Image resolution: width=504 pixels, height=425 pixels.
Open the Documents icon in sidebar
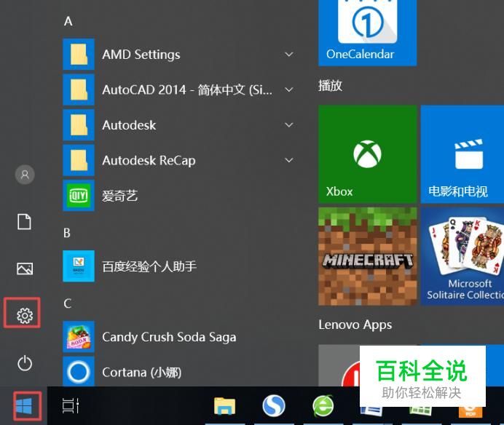(25, 222)
